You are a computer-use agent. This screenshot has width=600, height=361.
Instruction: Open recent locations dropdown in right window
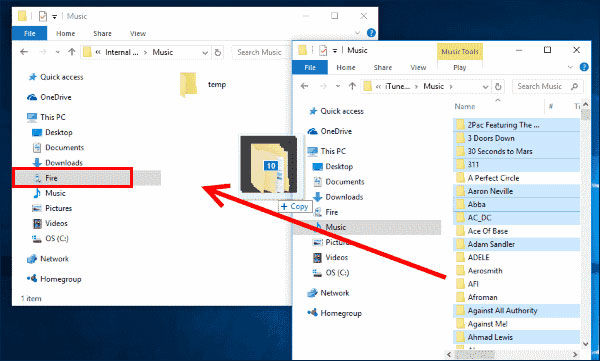pos(338,87)
